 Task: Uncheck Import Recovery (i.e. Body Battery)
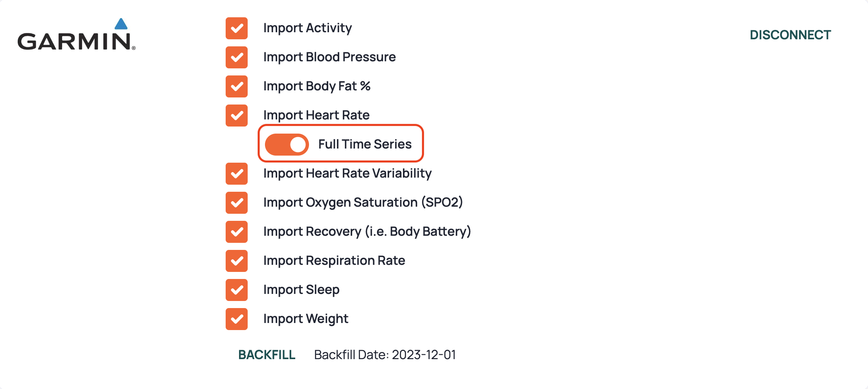(237, 232)
